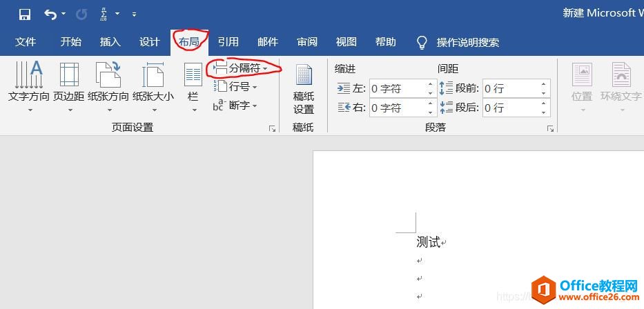
Task: Click the 段前 spacing before field
Action: coord(511,88)
